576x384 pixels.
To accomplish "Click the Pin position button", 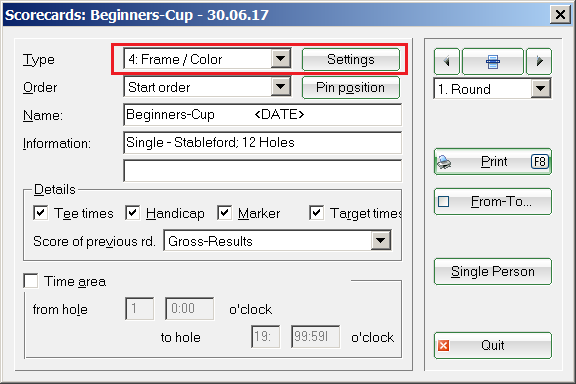I will coord(351,87).
